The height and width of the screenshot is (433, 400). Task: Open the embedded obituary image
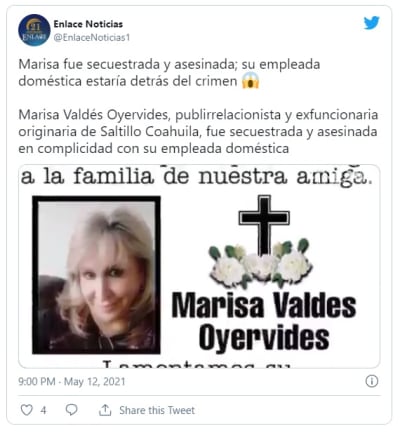[x=199, y=266]
